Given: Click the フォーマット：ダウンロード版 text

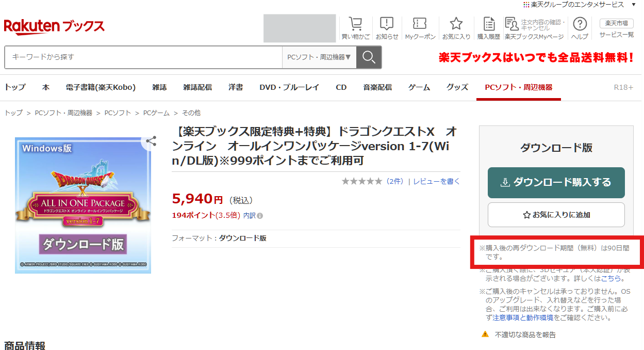Looking at the screenshot, I should (x=219, y=238).
